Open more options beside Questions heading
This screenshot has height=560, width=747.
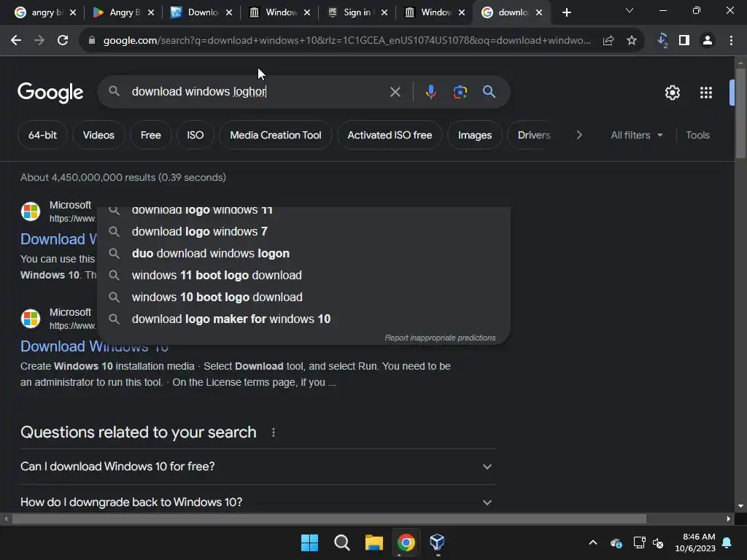pyautogui.click(x=274, y=432)
